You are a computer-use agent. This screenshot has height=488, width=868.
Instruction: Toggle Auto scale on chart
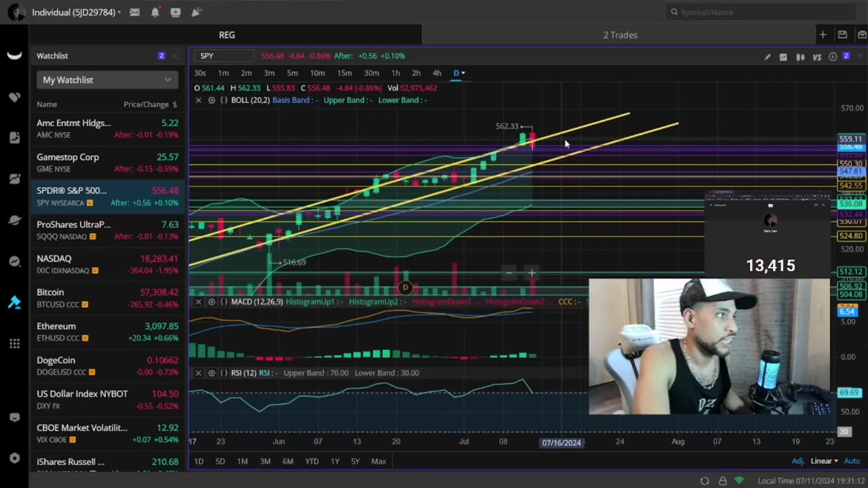point(851,461)
